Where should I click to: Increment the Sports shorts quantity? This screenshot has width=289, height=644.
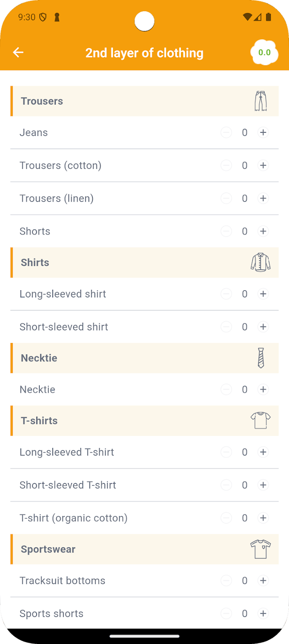click(263, 613)
